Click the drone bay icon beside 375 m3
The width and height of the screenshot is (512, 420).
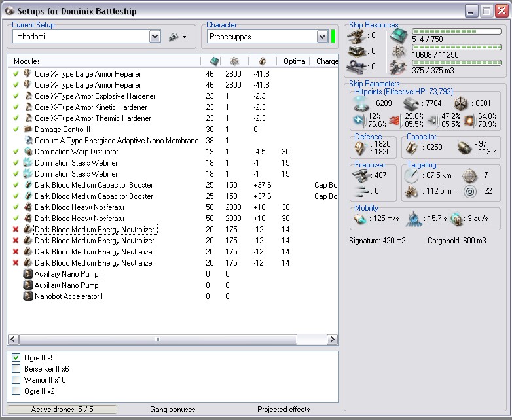(398, 67)
